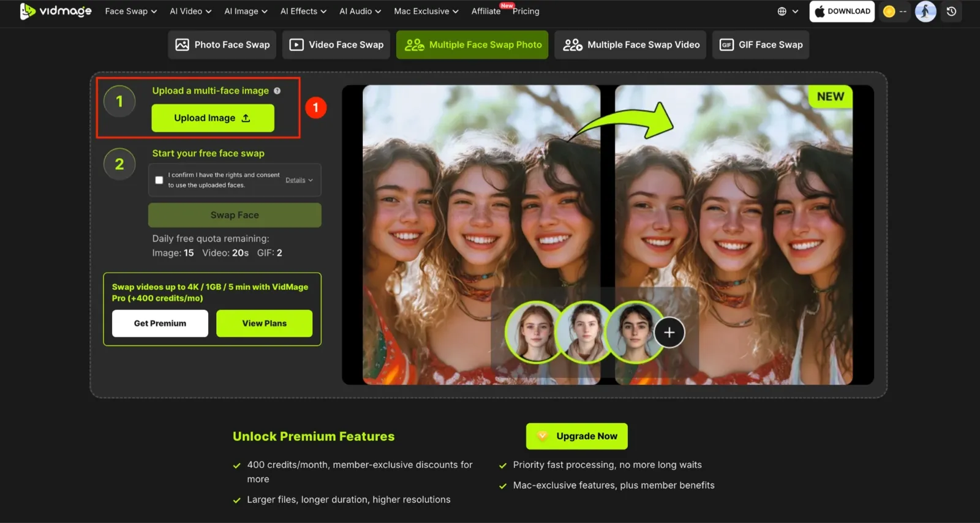Viewport: 980px width, 523px height.
Task: Click View Plans button
Action: tap(264, 323)
